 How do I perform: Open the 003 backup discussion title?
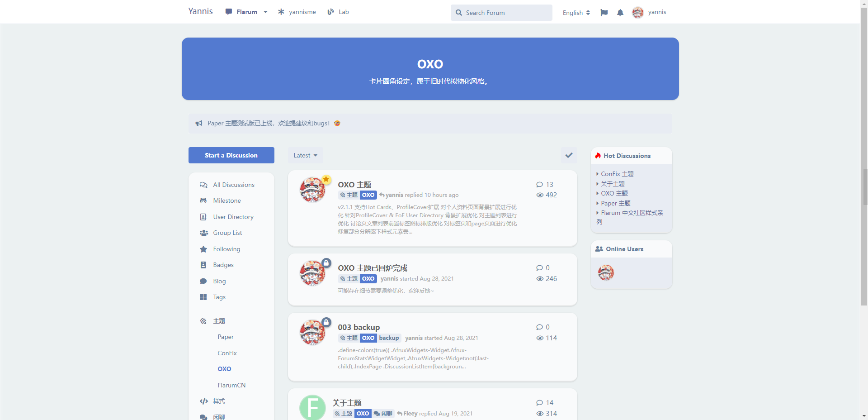click(359, 327)
